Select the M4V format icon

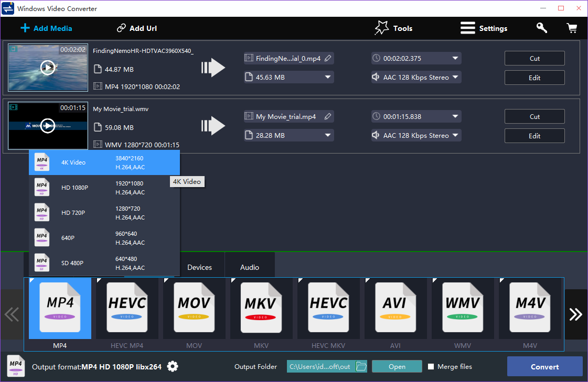click(530, 308)
